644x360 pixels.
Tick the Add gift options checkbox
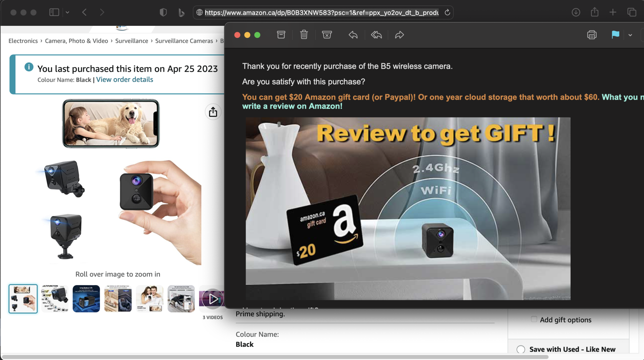coord(534,319)
